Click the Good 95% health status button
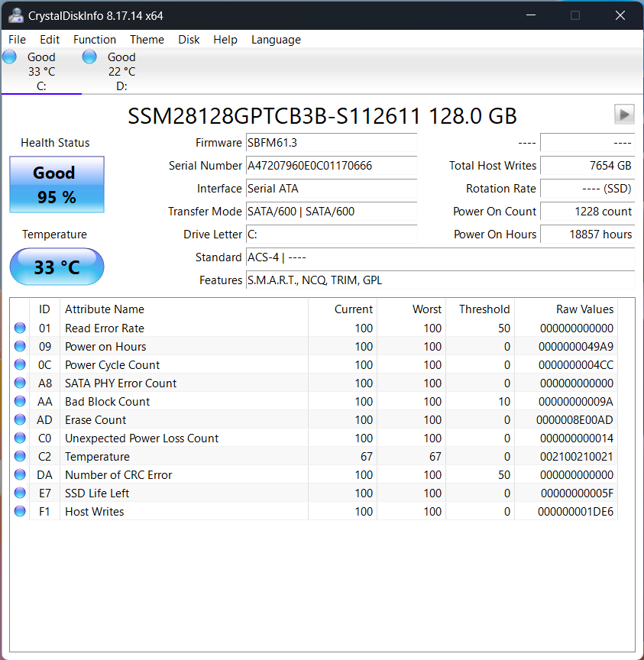Screen dimensions: 644x660 coord(57,184)
